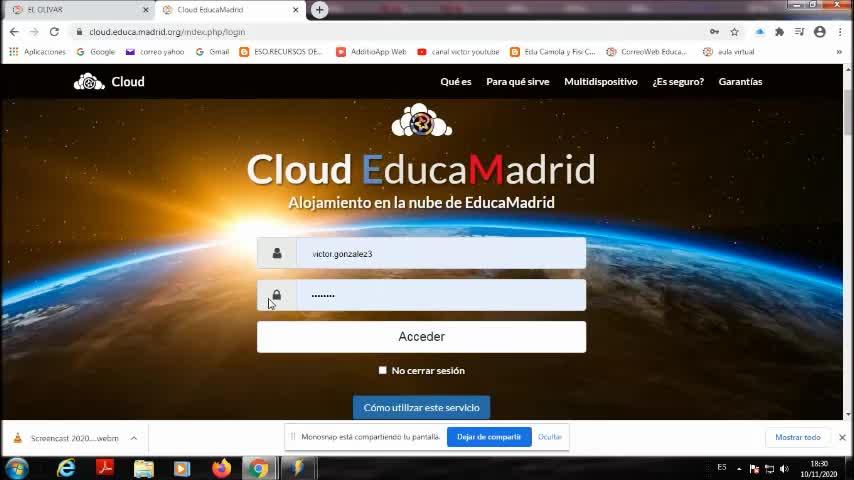
Task: Expand the Screencast download options arrow
Action: [133, 438]
